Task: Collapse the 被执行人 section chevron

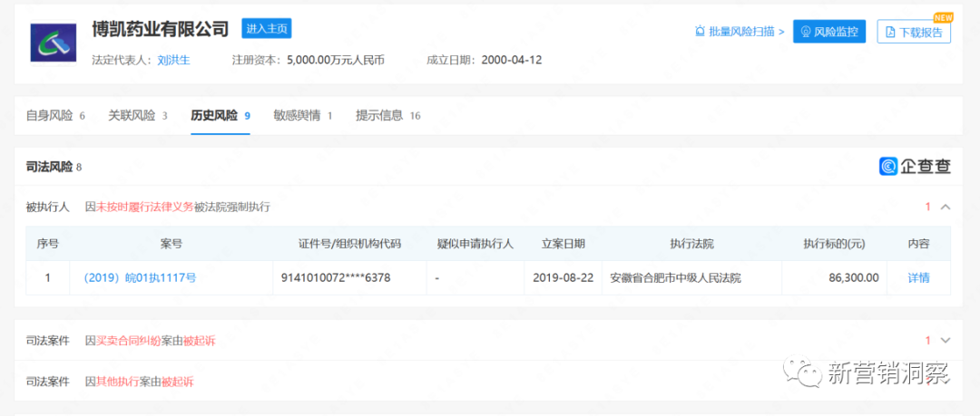Action: (x=945, y=207)
